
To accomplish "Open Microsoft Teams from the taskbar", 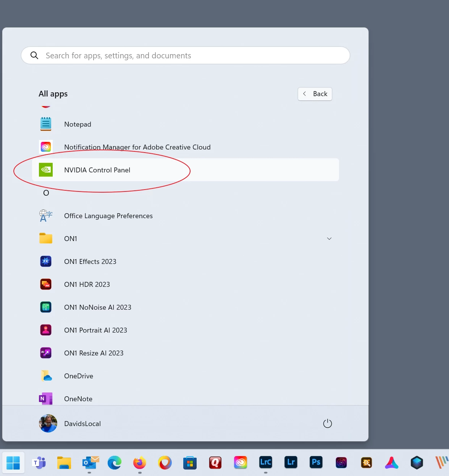I will 39,463.
